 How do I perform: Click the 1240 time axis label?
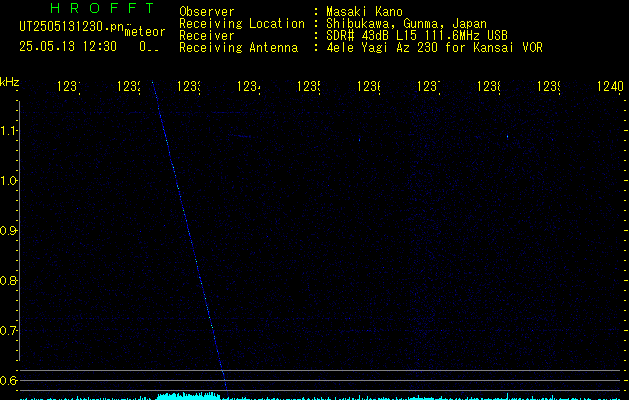click(610, 86)
